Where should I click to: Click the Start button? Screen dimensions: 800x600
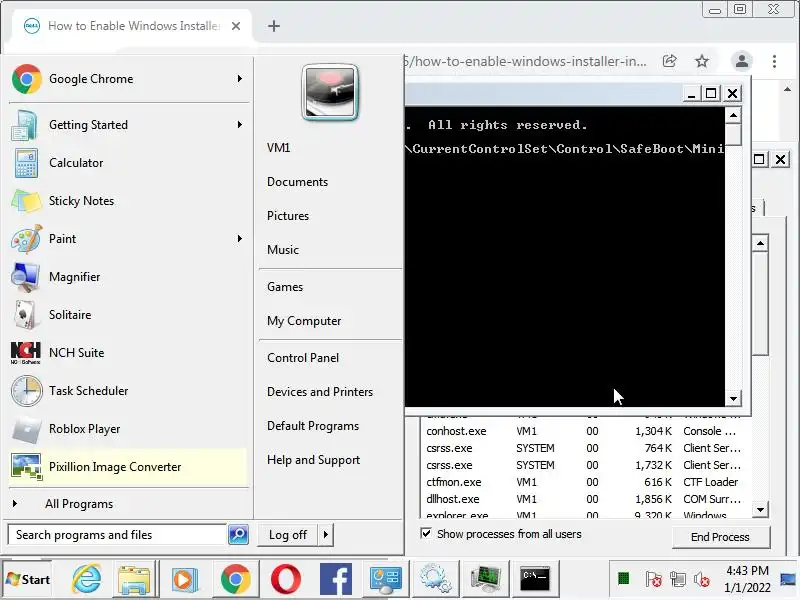(28, 580)
